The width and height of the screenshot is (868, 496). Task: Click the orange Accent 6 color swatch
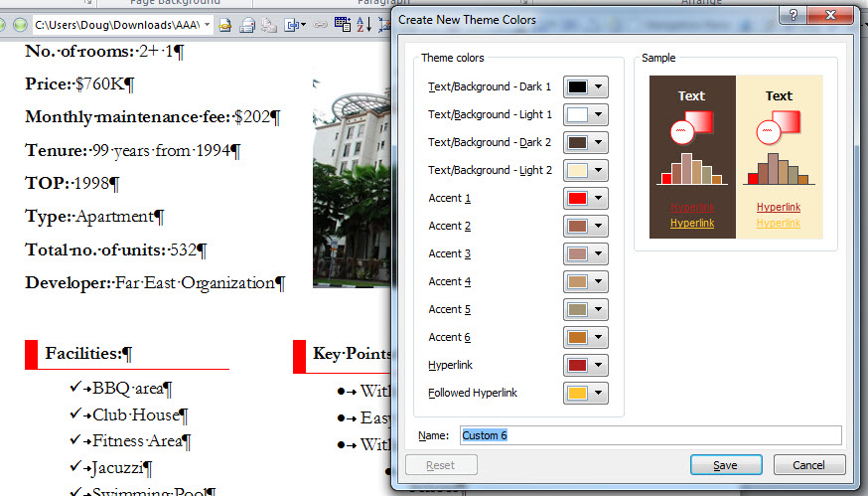pyautogui.click(x=577, y=338)
